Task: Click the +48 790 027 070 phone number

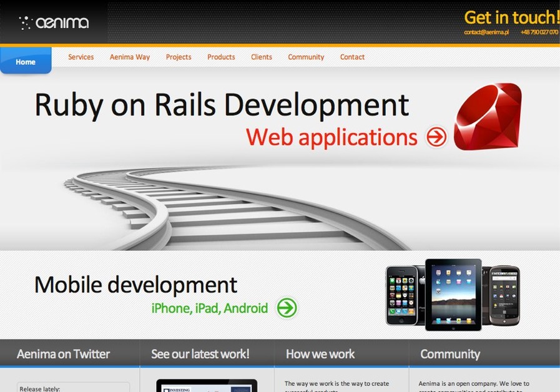Action: coord(539,32)
